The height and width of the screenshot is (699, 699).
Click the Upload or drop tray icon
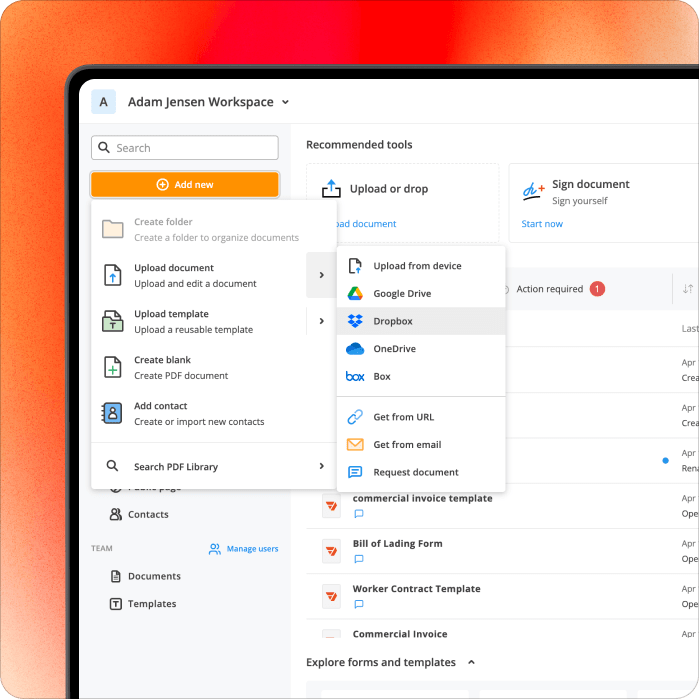coord(331,189)
